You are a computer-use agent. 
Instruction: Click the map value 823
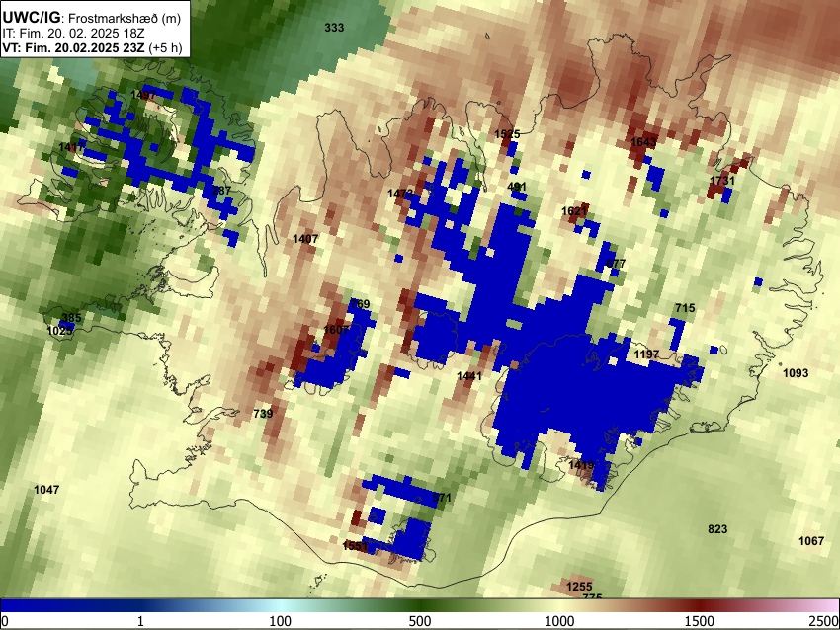(x=717, y=529)
